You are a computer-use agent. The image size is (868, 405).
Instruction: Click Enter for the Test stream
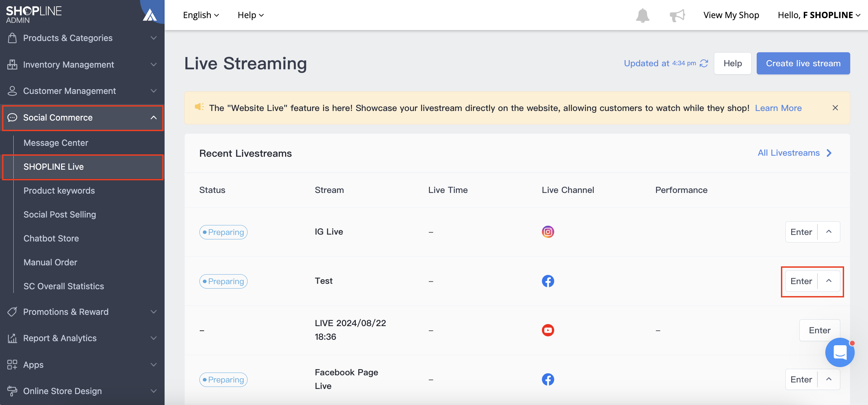coord(801,281)
